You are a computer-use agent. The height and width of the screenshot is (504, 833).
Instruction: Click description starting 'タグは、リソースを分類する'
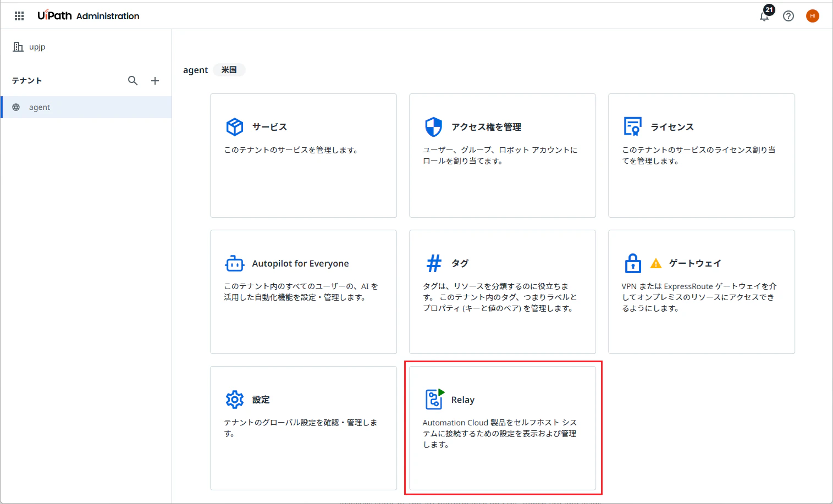500,297
